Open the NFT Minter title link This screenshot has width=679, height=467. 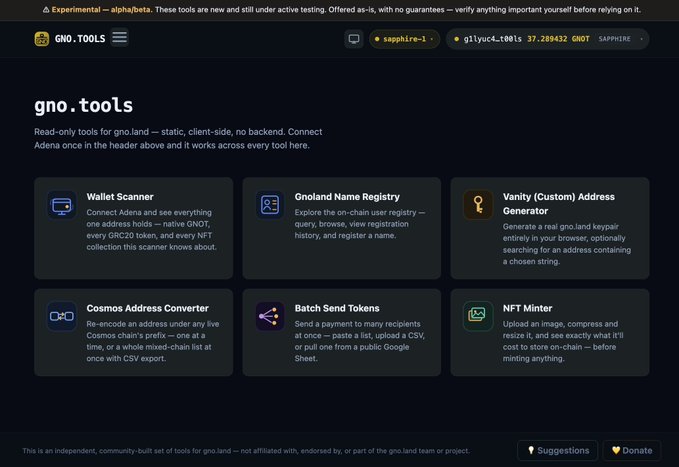coord(527,308)
